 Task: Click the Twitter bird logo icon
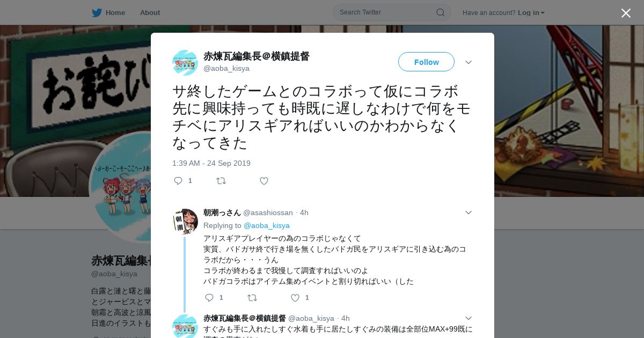(x=97, y=12)
